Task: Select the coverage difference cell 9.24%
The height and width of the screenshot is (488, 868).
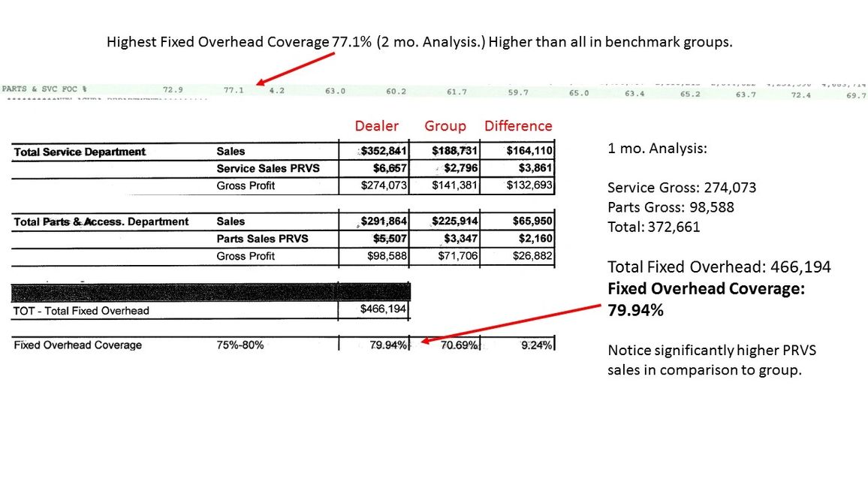Action: [x=535, y=345]
